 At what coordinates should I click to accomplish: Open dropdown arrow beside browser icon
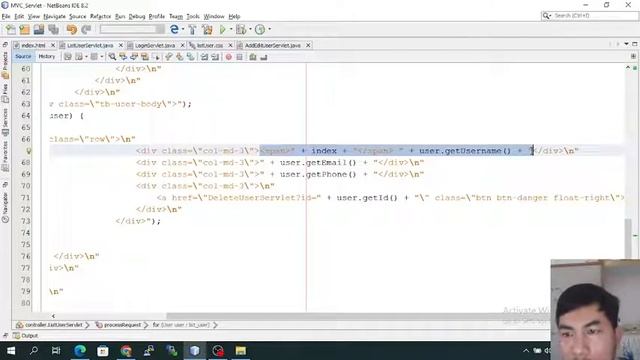coord(182,29)
